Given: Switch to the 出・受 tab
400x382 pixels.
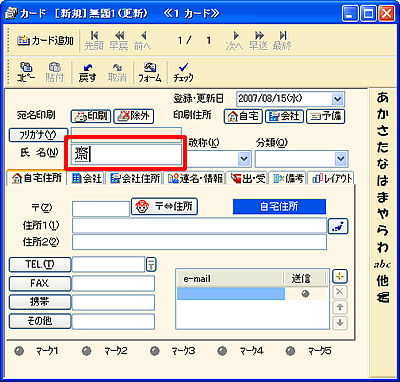Looking at the screenshot, I should 247,179.
